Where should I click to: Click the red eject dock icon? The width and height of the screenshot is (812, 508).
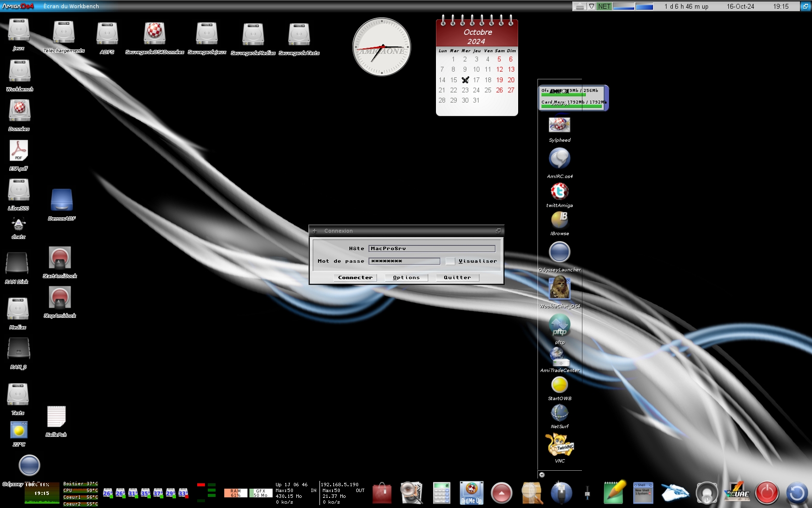pyautogui.click(x=502, y=493)
